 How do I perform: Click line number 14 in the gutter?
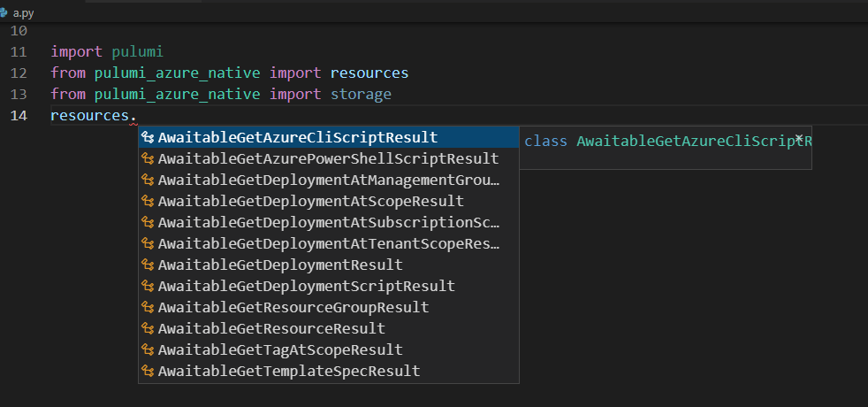19,116
